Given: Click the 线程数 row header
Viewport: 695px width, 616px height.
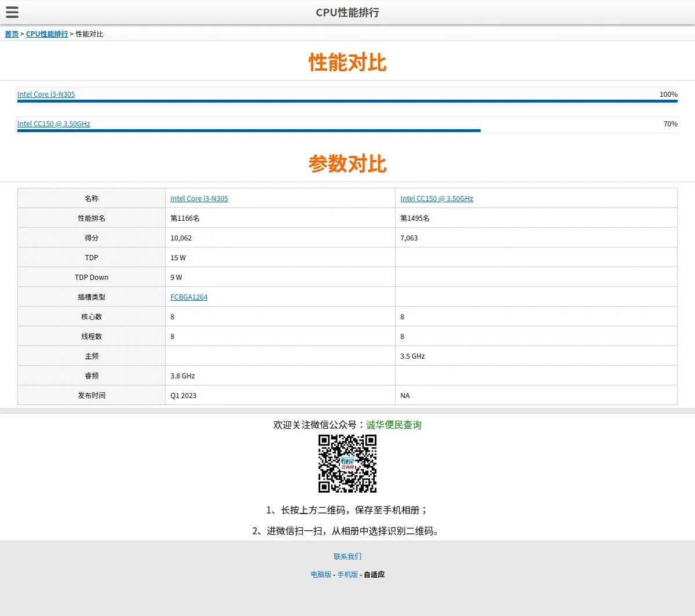Looking at the screenshot, I should (x=92, y=336).
